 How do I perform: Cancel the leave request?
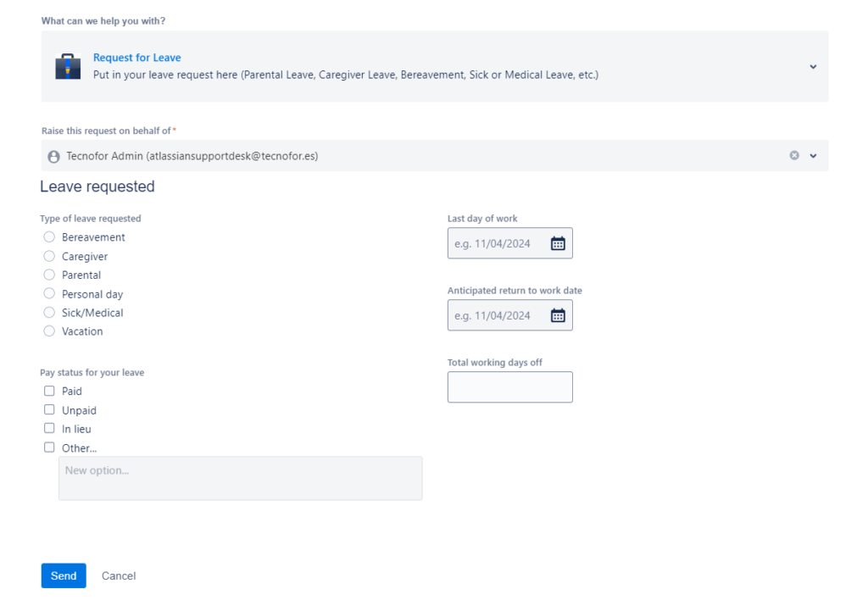119,575
